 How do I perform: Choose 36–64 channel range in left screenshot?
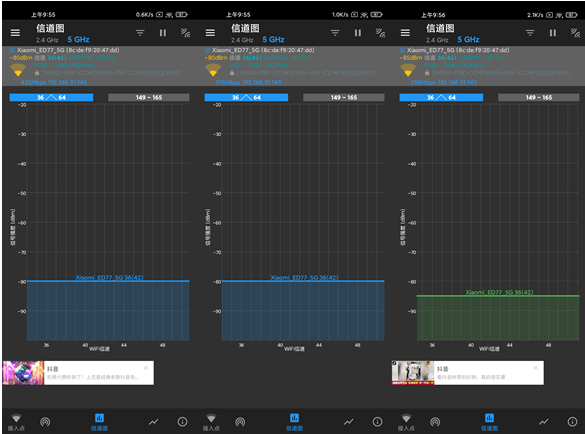(51, 97)
